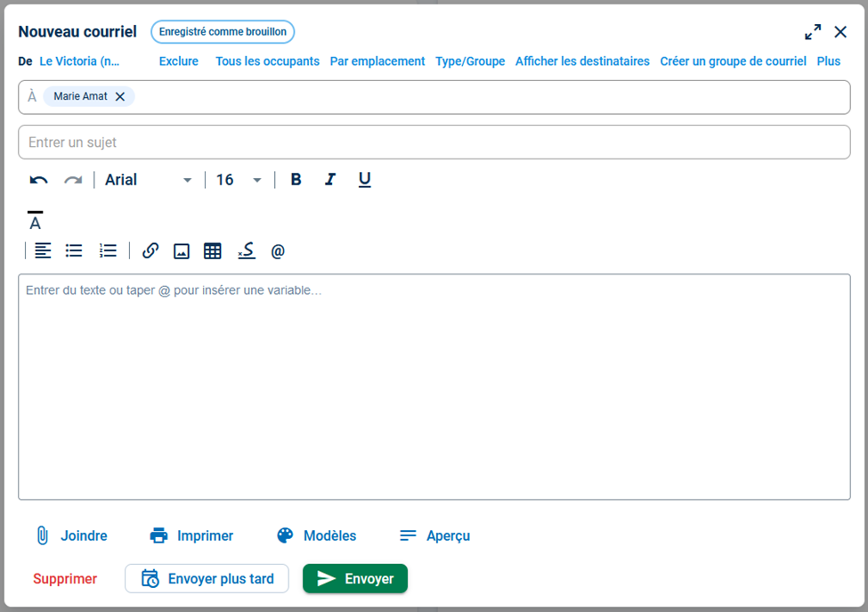
Task: Open text alignment options
Action: (43, 251)
